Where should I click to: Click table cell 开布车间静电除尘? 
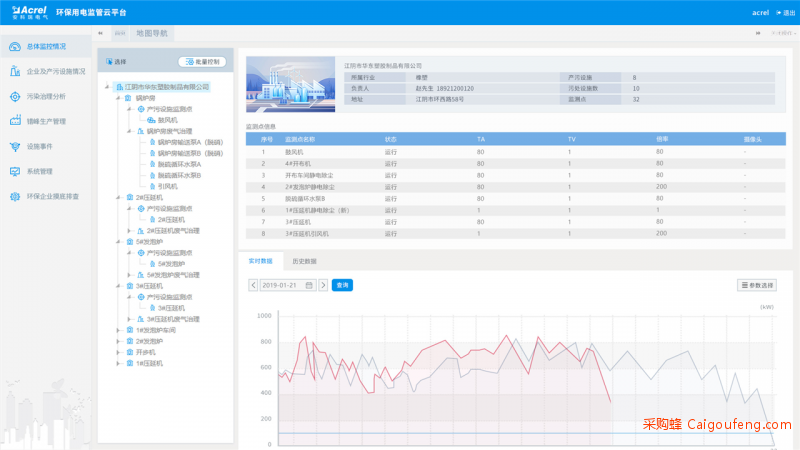pyautogui.click(x=309, y=176)
